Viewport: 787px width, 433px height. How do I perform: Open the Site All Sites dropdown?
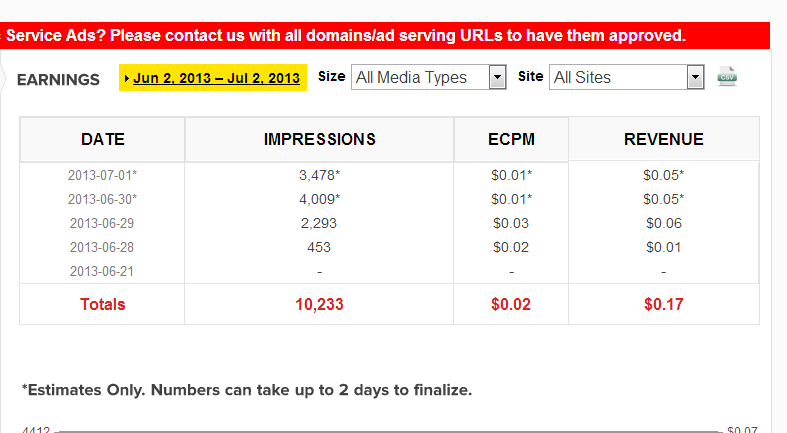pyautogui.click(x=627, y=77)
